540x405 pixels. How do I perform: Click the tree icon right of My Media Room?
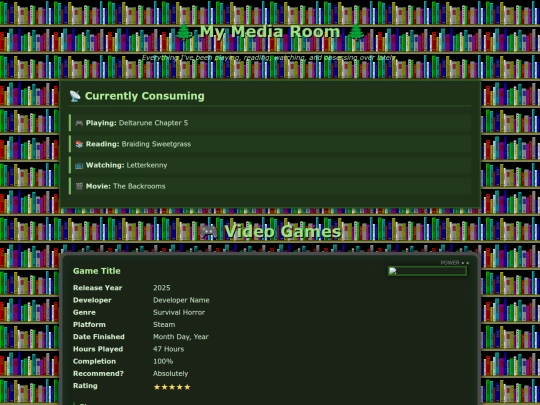(x=356, y=31)
